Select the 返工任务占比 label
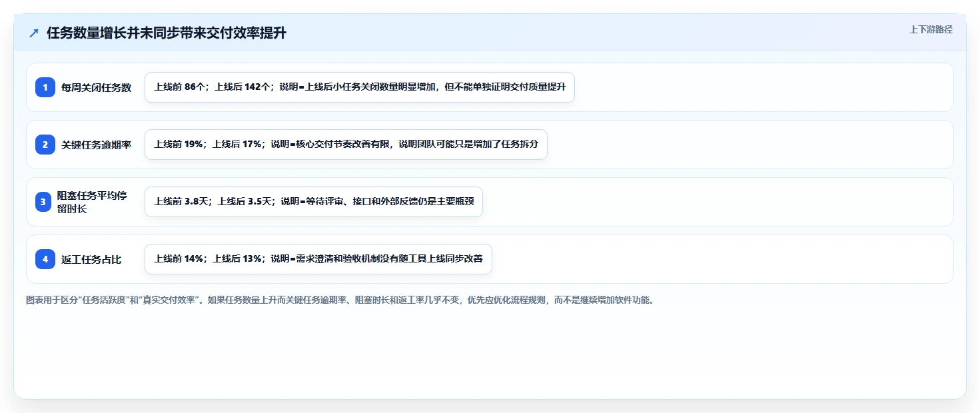This screenshot has height=413, width=980. tap(91, 259)
